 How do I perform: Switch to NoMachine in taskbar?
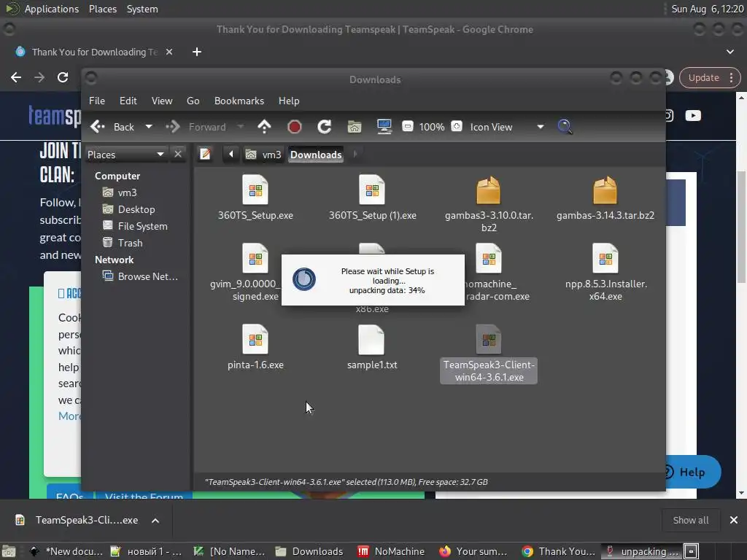pos(391,551)
